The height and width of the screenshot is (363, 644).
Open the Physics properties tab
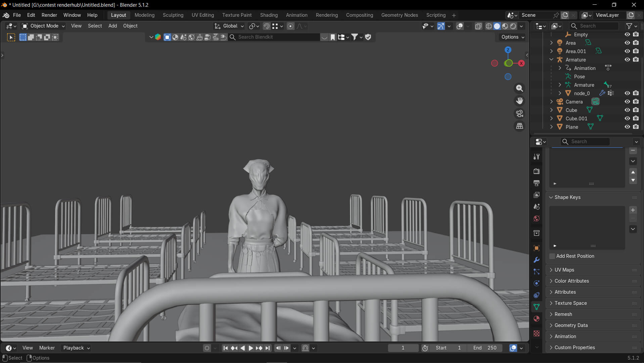(x=537, y=283)
